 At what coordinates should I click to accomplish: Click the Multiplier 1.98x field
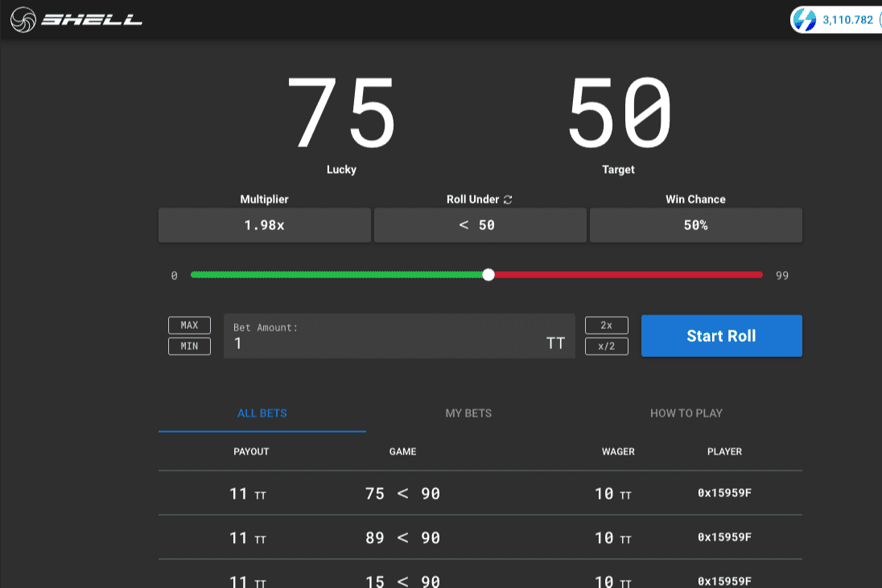(x=265, y=225)
